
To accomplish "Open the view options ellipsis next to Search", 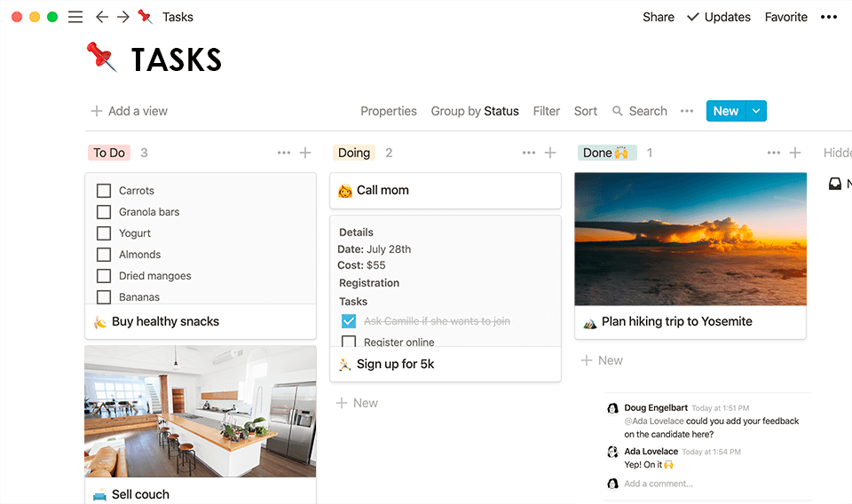I will click(x=687, y=111).
